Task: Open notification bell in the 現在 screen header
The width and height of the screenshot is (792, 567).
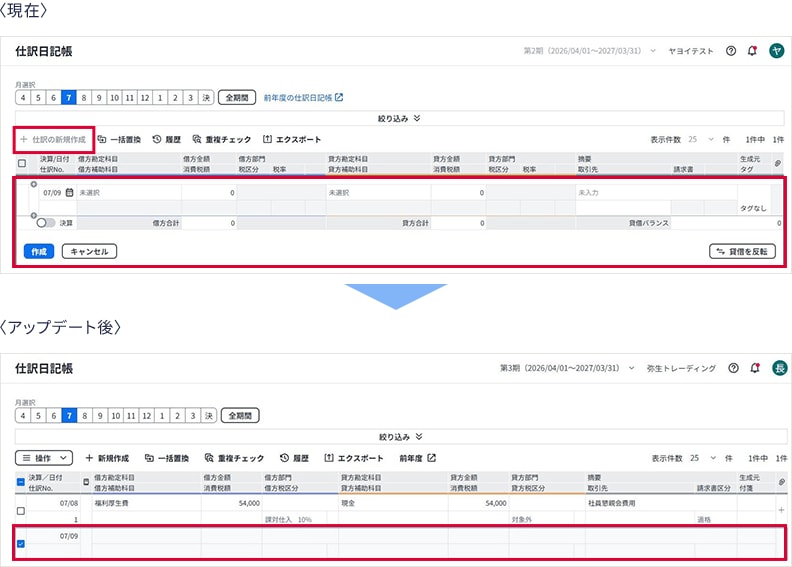Action: click(x=752, y=51)
